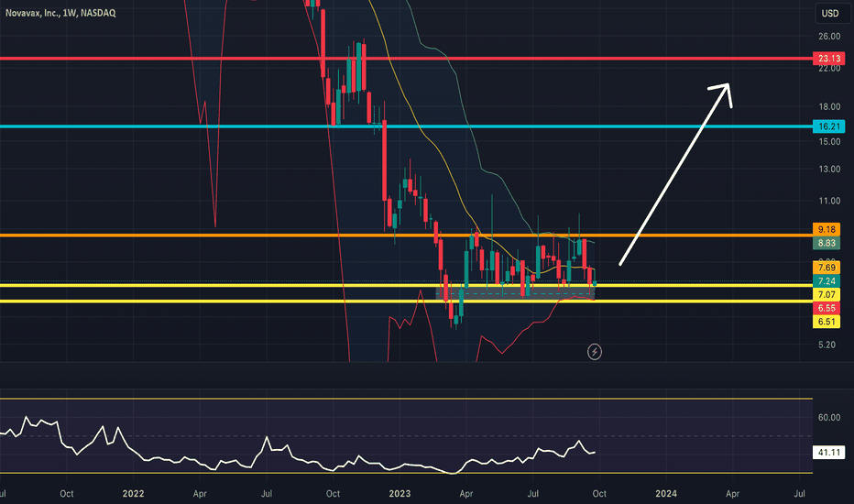Click the Novavax, Inc. chart title
The width and height of the screenshot is (854, 504).
[60, 13]
